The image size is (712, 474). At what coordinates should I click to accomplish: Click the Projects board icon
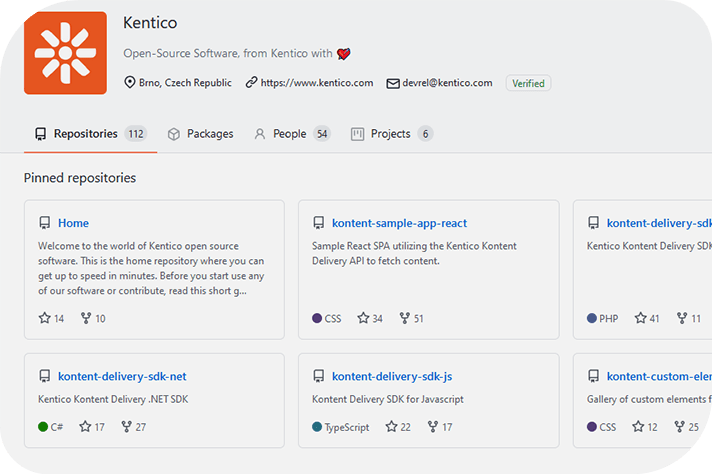(357, 134)
